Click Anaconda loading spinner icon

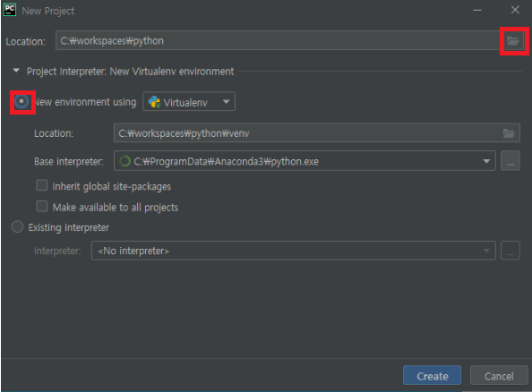click(124, 161)
